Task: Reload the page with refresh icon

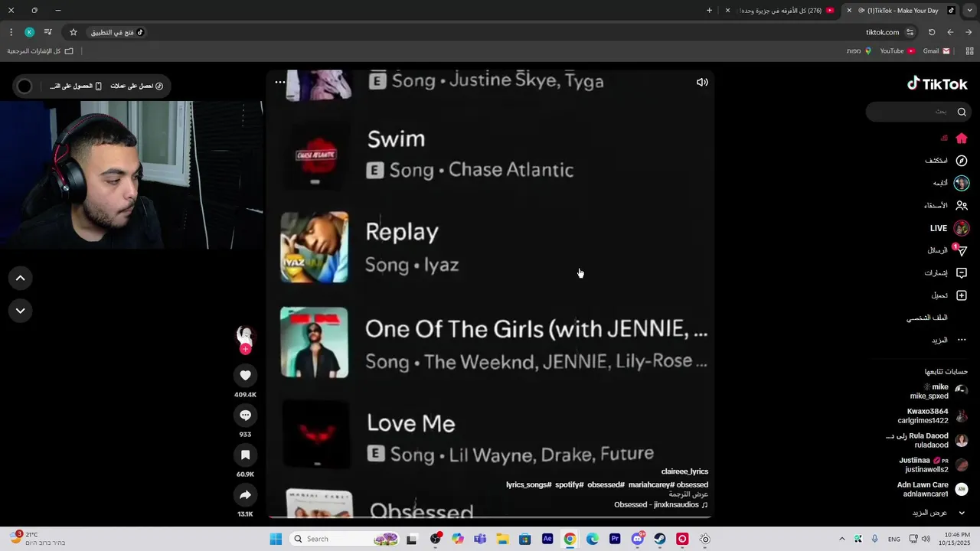Action: click(x=932, y=32)
